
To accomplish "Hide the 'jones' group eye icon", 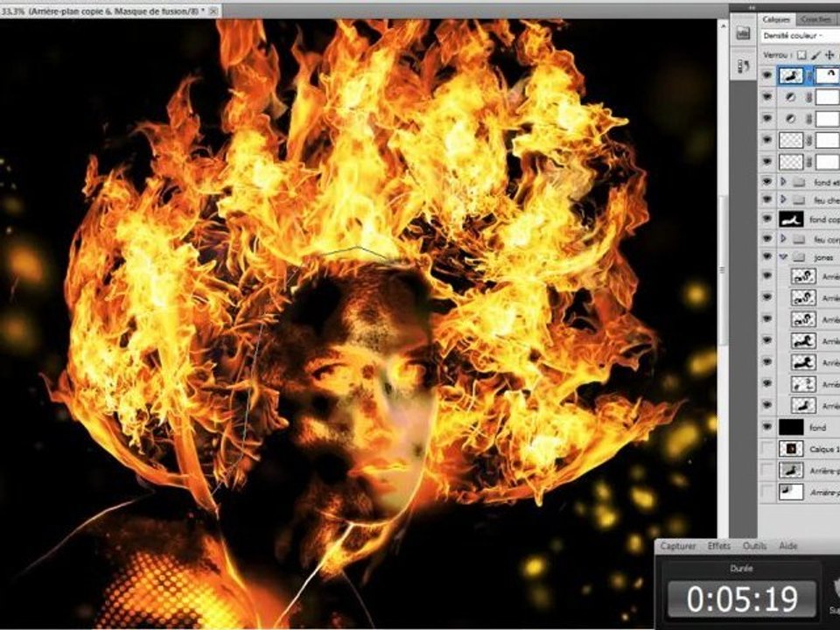I will [x=767, y=257].
